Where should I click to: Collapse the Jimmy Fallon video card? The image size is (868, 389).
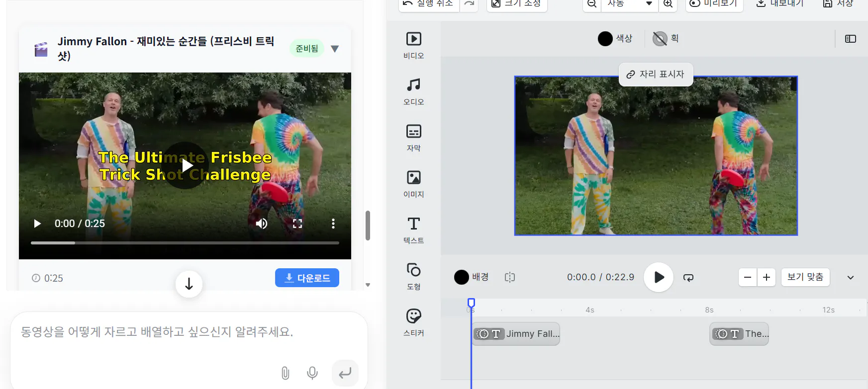pyautogui.click(x=335, y=49)
